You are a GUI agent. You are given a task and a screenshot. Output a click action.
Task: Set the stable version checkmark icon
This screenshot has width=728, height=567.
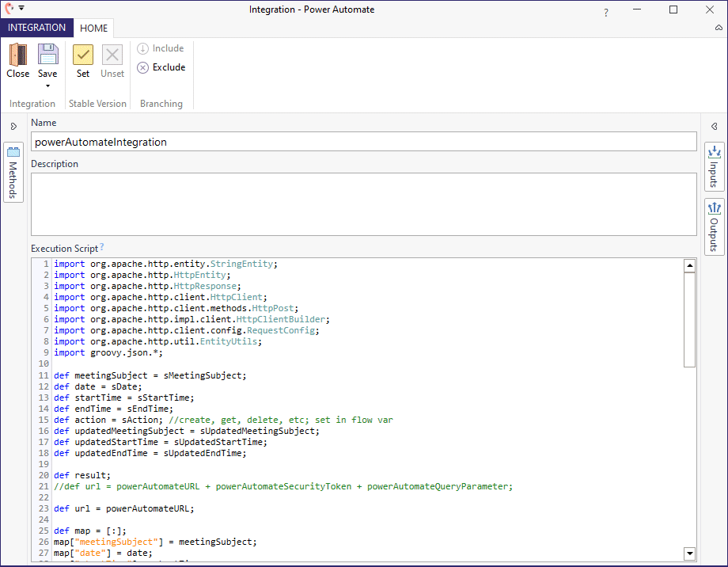click(83, 55)
